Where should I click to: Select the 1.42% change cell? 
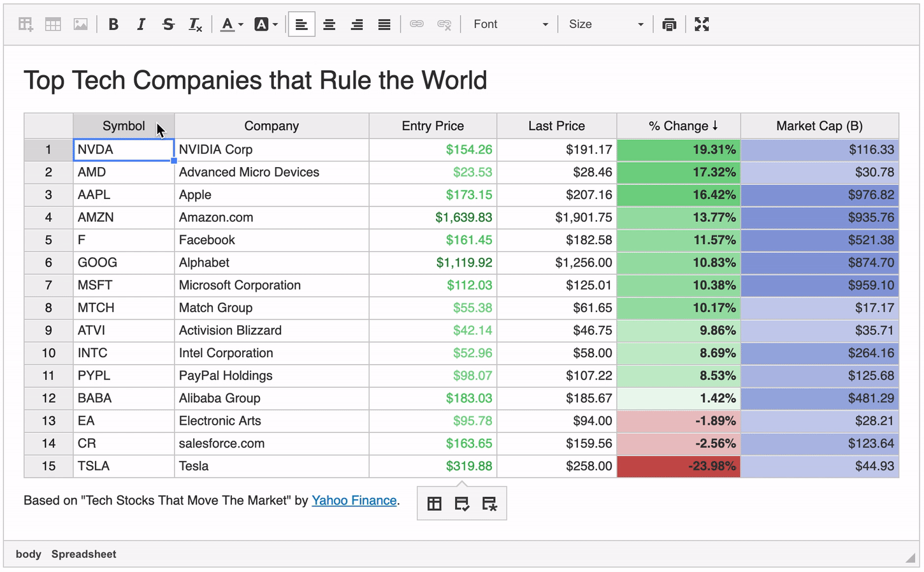point(679,399)
